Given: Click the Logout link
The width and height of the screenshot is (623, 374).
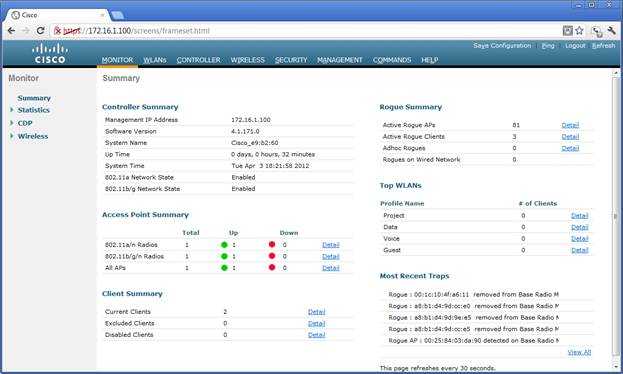Looking at the screenshot, I should (575, 46).
